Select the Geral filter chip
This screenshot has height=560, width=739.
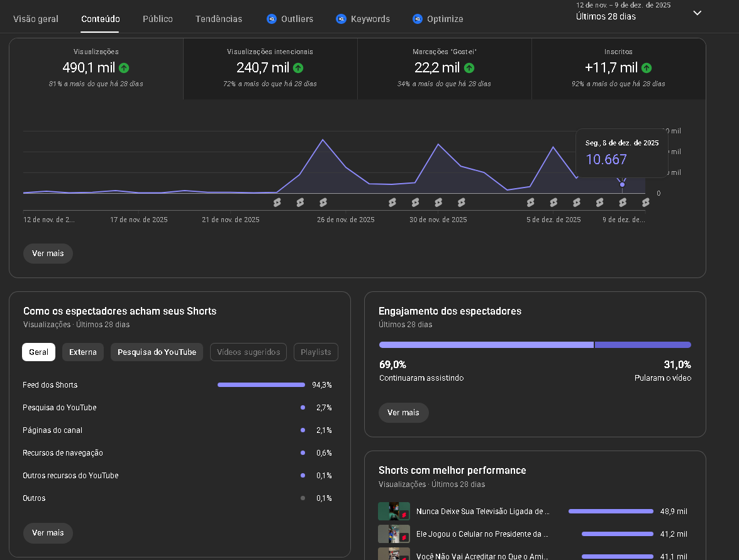(38, 352)
